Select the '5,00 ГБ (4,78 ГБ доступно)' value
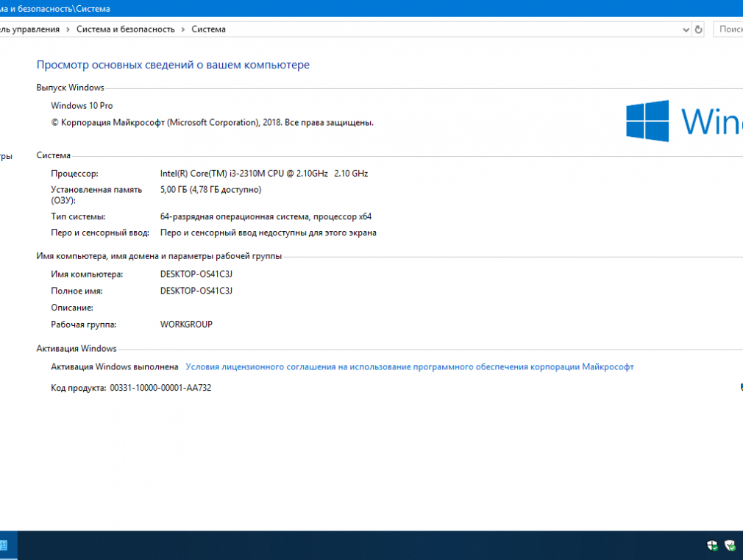This screenshot has width=743, height=560. (211, 190)
